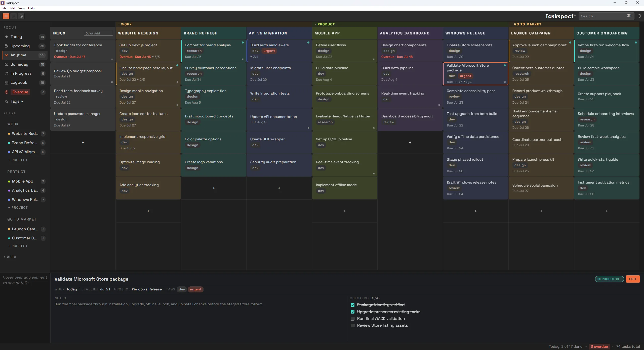Viewport: 644px width, 350px height.
Task: Add a project under GO TO MARKET area
Action: [x=18, y=246]
